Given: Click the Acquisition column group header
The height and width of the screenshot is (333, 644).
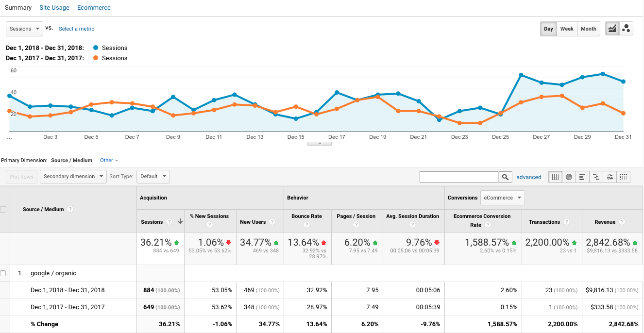Looking at the screenshot, I should (x=153, y=198).
